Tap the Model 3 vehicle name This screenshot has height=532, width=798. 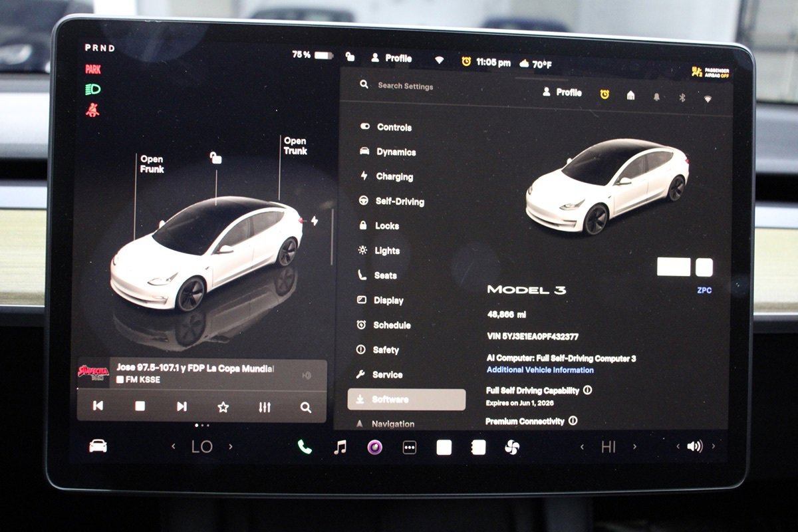527,290
